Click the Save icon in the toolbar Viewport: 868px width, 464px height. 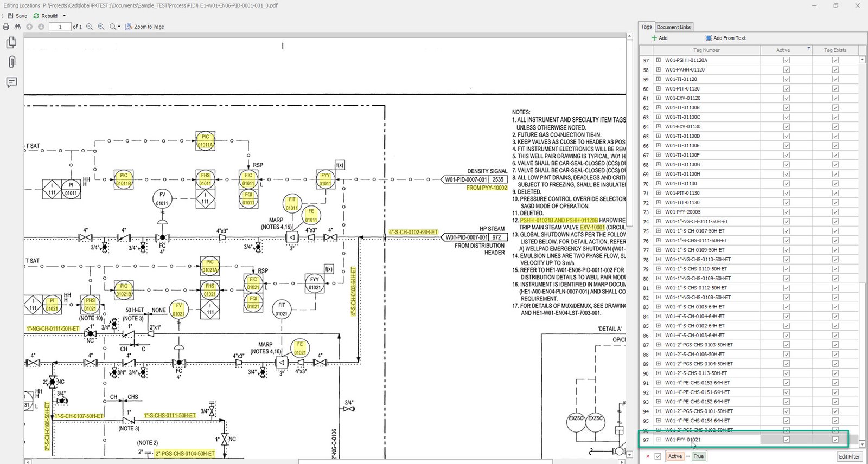tap(10, 16)
